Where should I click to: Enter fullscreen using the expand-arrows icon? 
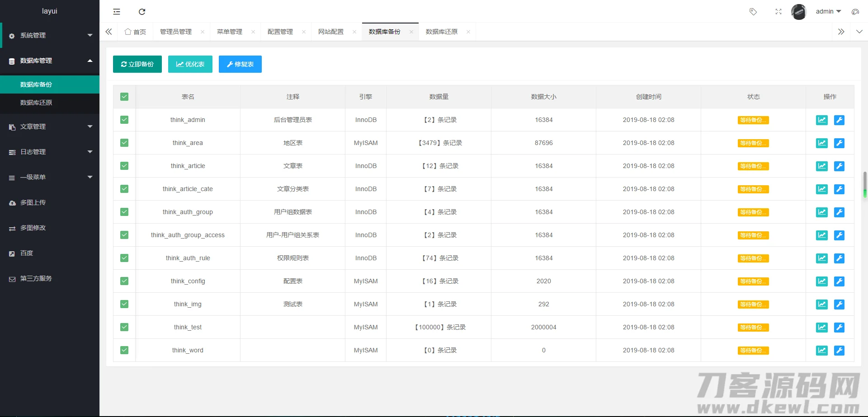click(778, 12)
